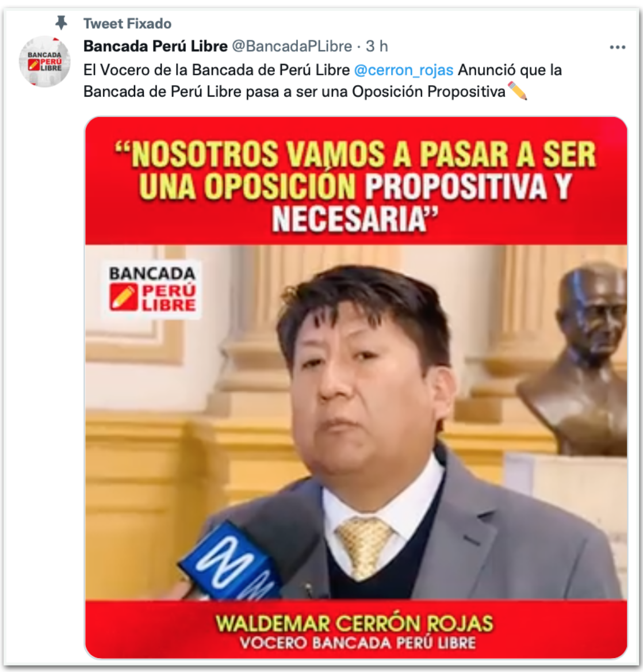Play the Waldemar Cerrón video thumbnail

point(356,387)
